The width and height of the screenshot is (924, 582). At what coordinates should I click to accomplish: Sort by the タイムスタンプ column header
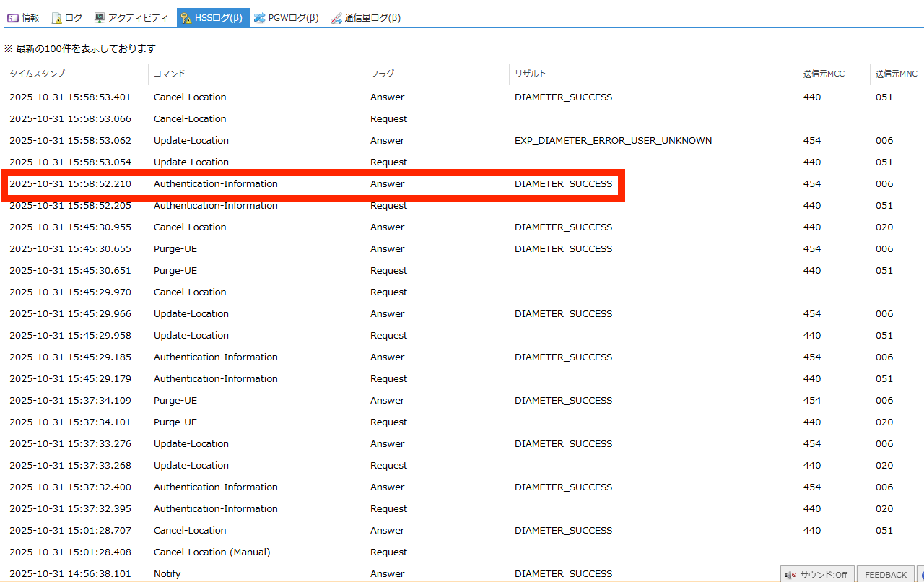tap(37, 74)
